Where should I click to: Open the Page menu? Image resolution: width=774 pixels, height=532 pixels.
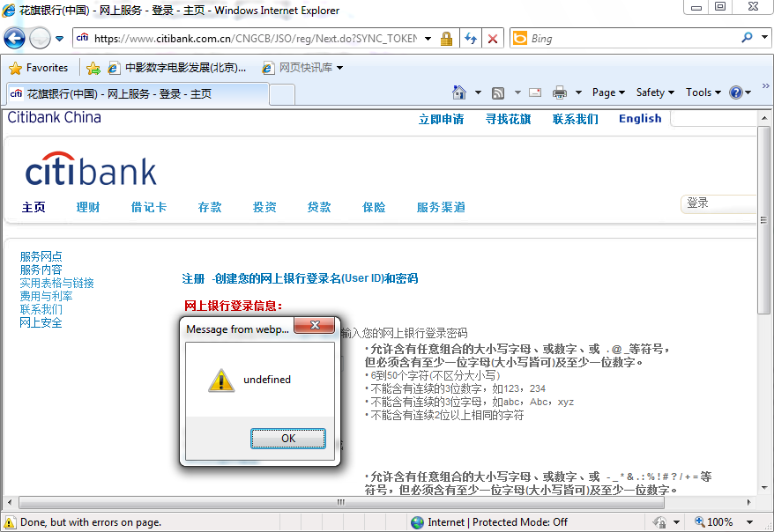click(608, 92)
